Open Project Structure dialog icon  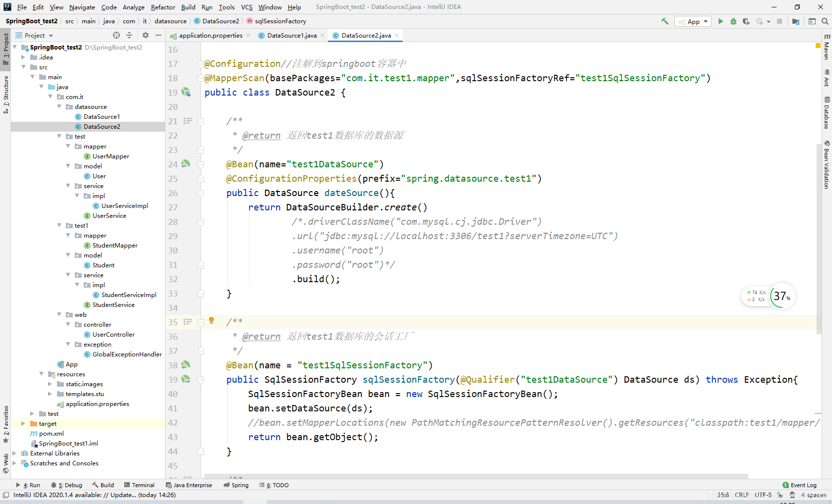click(796, 21)
